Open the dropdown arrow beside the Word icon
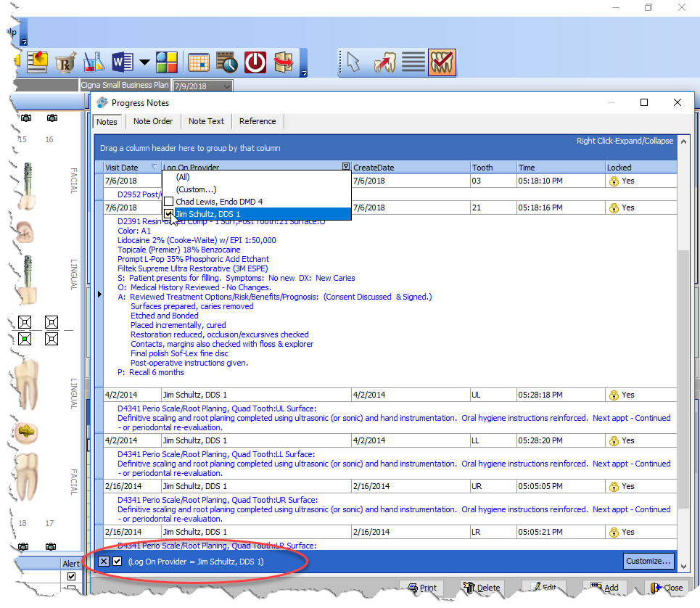Viewport: 700px width, 608px height. pos(144,62)
